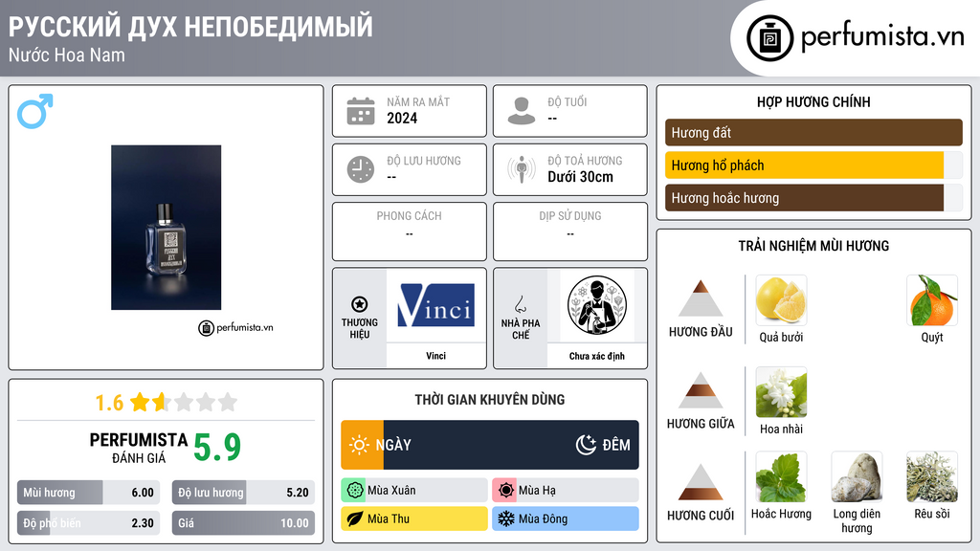Click the Perfumista 5.9 rating score
Image resolution: width=980 pixels, height=551 pixels.
pos(217,447)
